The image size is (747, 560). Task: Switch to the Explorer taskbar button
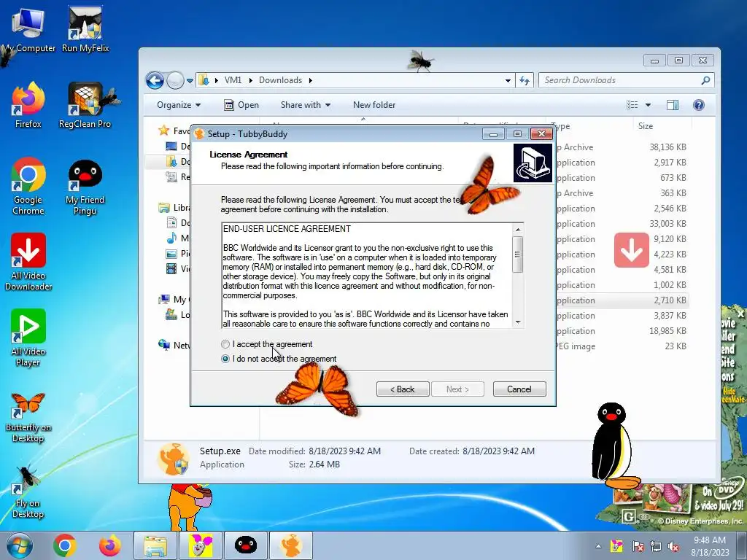[155, 545]
